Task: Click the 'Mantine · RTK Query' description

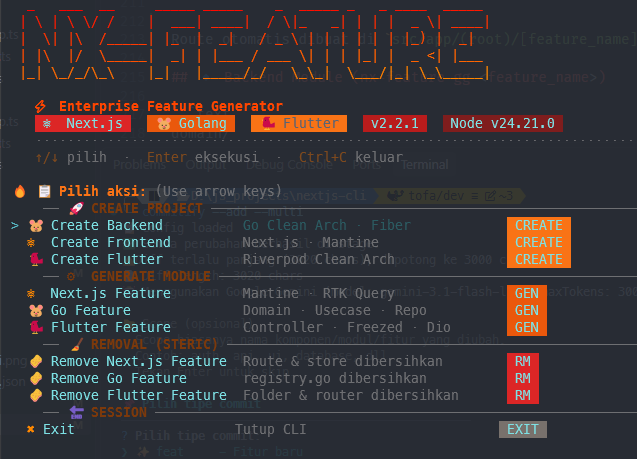Action: click(x=318, y=293)
